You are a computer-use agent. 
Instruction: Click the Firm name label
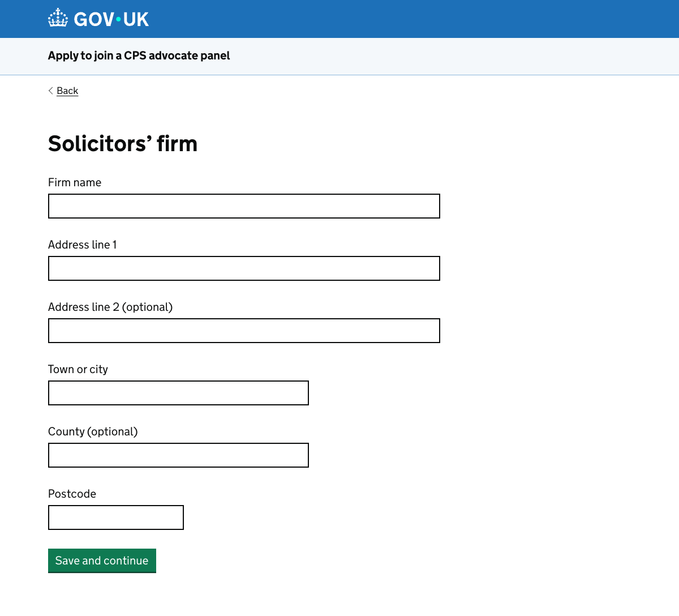coord(75,182)
